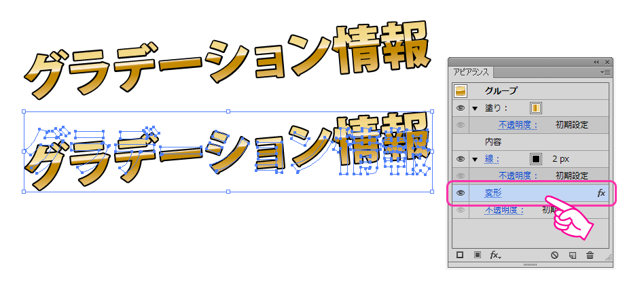Click Add New Stroke icon at panel bottom

point(460,255)
